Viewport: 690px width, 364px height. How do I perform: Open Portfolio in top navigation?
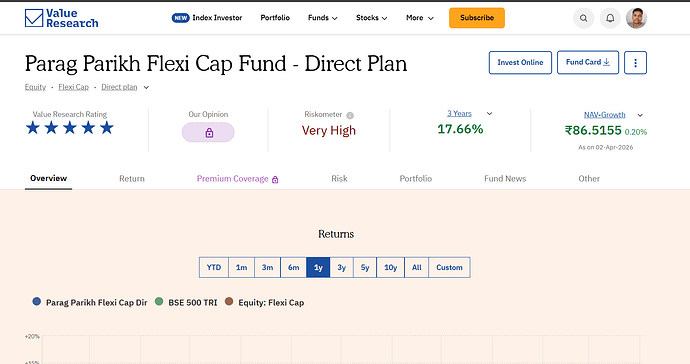point(275,18)
